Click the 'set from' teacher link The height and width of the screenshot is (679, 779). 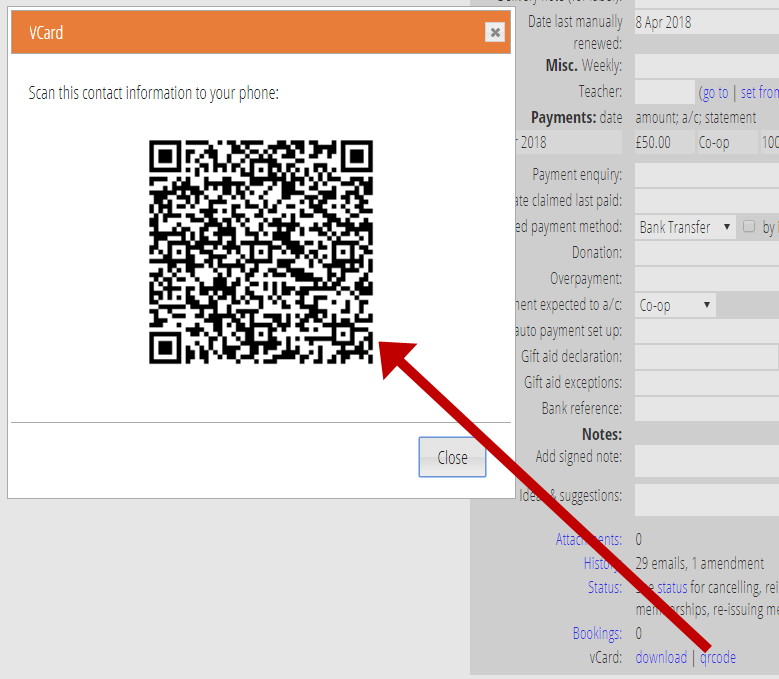pos(760,92)
